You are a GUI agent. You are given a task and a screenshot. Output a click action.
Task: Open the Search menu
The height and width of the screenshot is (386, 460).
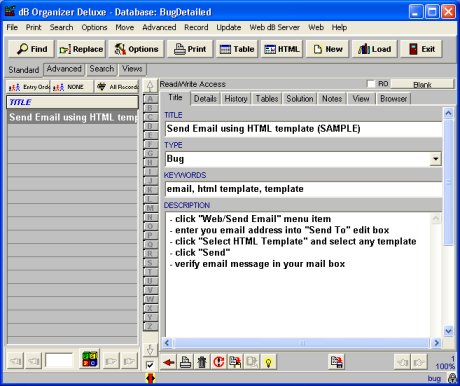tap(61, 27)
